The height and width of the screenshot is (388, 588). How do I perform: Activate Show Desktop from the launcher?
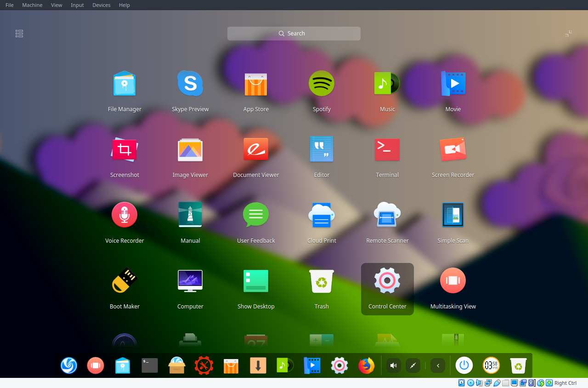pos(256,280)
